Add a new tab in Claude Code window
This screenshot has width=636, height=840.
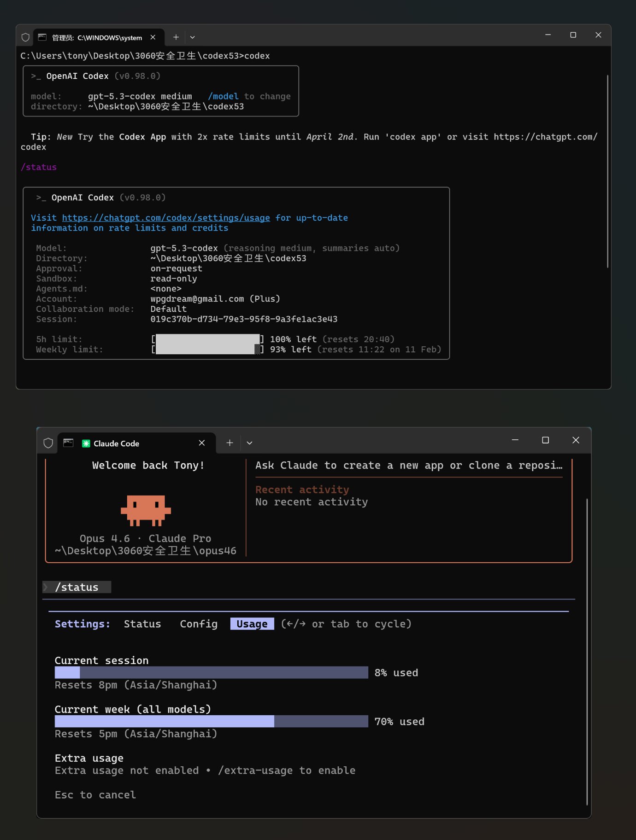coord(230,443)
